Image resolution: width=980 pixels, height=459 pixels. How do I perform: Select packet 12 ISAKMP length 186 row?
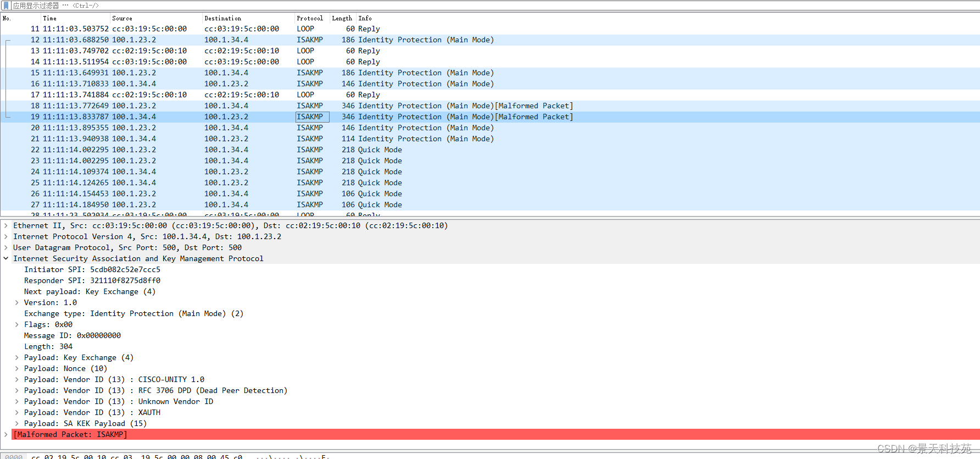tap(490, 40)
